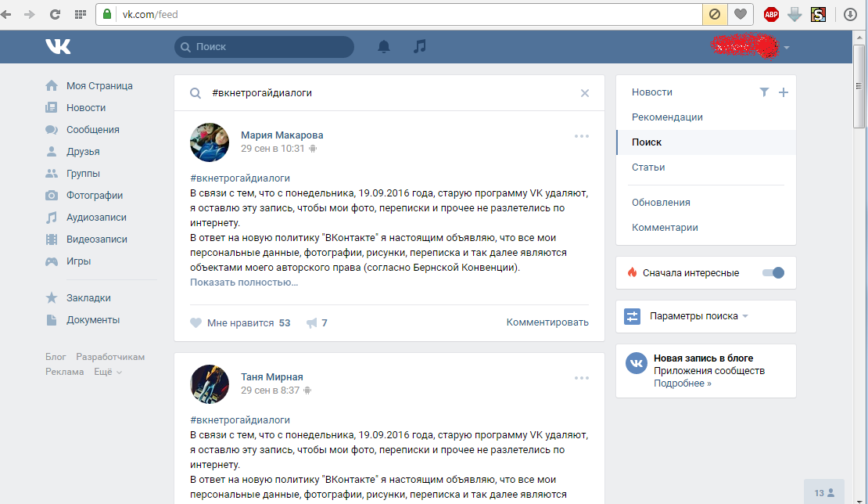Viewport: 868px width, 504px height.
Task: Open the three-dot menu on Мария Макарова's post
Action: point(582,136)
